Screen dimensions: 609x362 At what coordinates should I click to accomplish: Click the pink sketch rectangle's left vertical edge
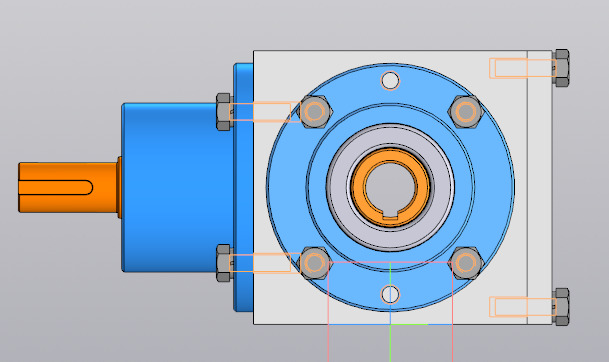coord(329,312)
